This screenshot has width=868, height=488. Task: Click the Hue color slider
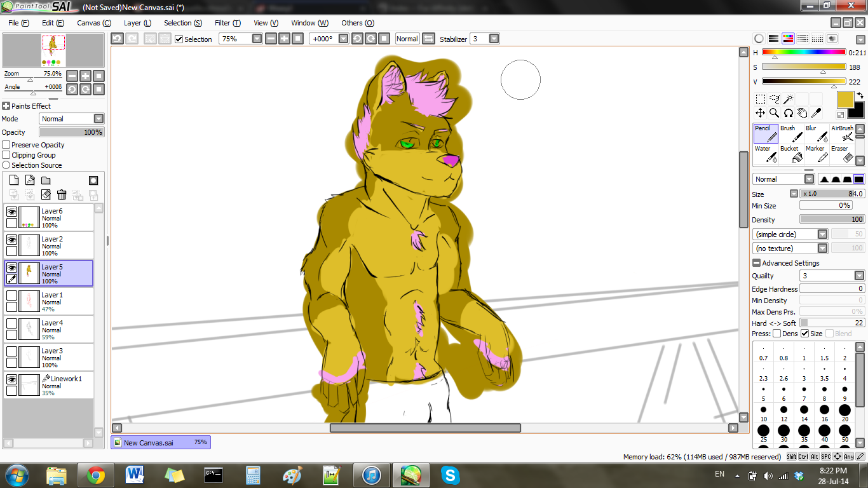pyautogui.click(x=804, y=52)
